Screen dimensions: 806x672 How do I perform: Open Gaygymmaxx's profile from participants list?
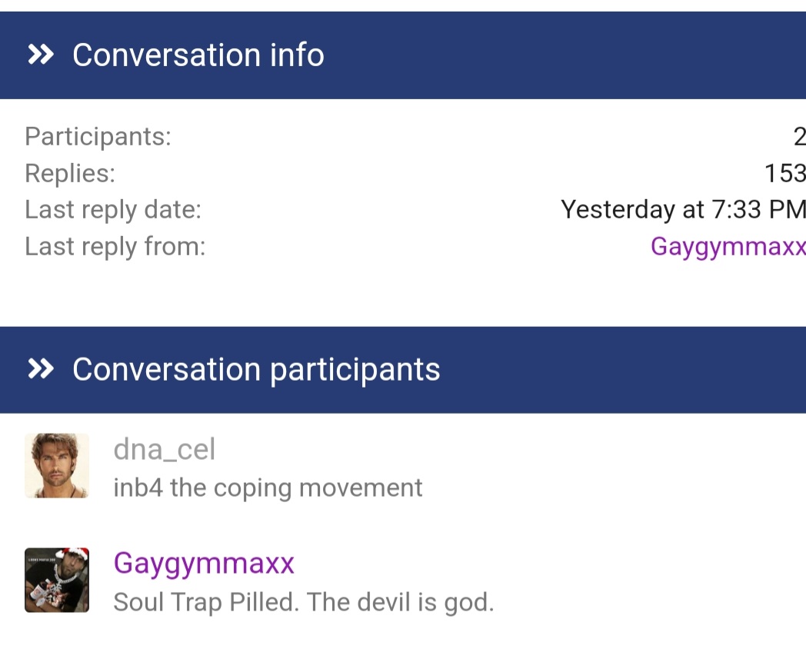point(204,563)
